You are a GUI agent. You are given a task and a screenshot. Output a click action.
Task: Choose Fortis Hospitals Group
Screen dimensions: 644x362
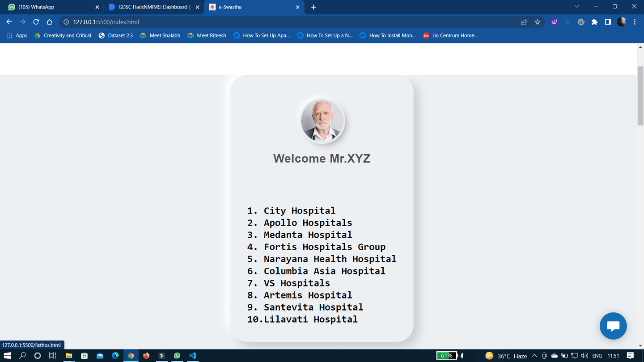(325, 247)
